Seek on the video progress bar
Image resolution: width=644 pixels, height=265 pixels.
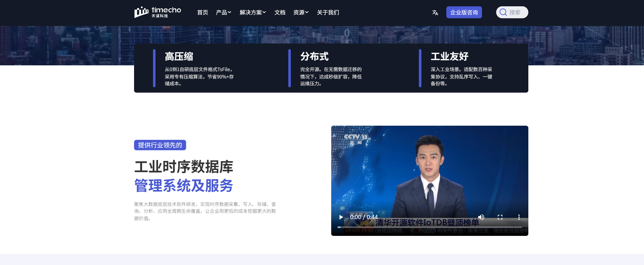coord(430,227)
